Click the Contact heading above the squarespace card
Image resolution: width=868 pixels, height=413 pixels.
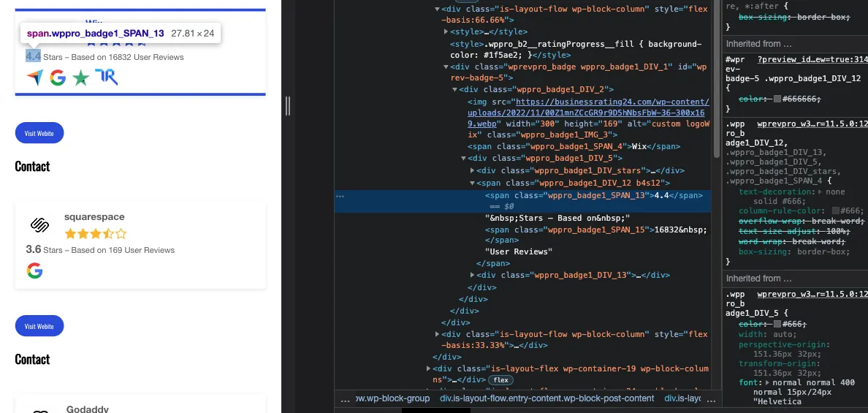pyautogui.click(x=32, y=166)
